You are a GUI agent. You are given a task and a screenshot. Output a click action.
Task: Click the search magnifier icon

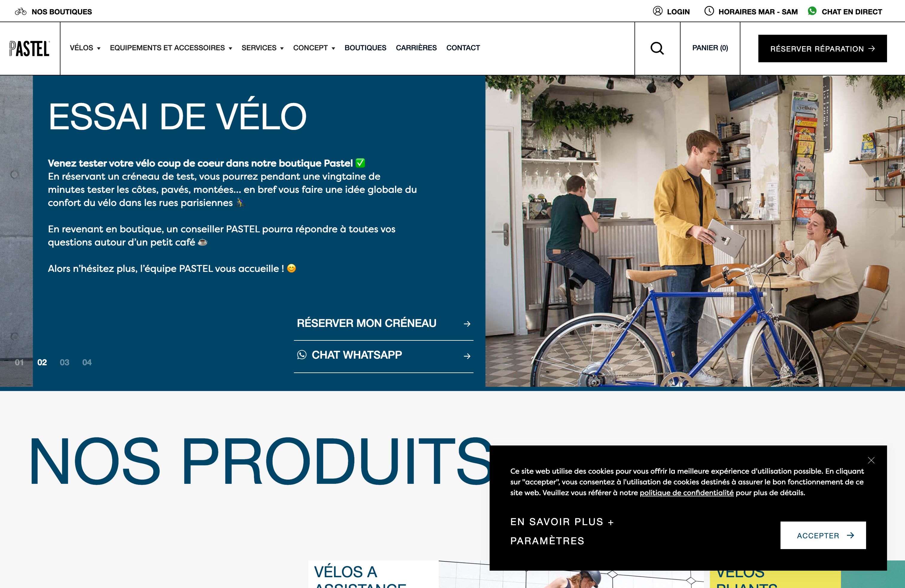[x=657, y=48]
